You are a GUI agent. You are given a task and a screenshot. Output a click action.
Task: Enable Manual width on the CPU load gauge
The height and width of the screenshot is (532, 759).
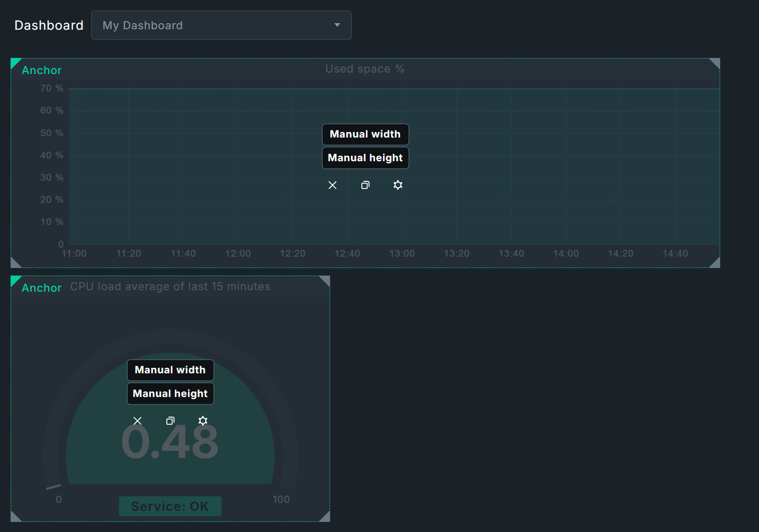[x=170, y=370]
